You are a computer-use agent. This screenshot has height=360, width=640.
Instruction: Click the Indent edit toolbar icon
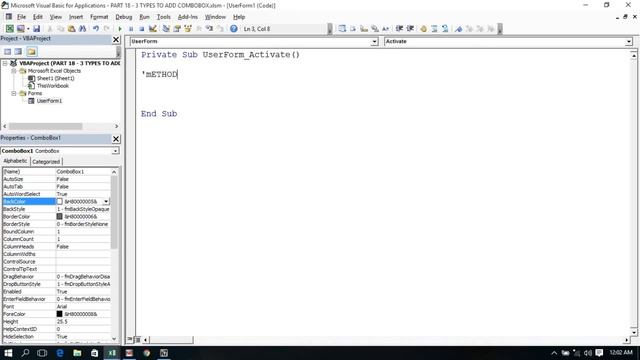[x=399, y=29]
